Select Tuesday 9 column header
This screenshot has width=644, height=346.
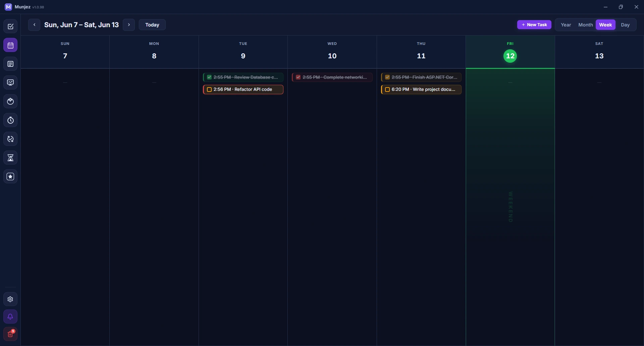tap(243, 52)
